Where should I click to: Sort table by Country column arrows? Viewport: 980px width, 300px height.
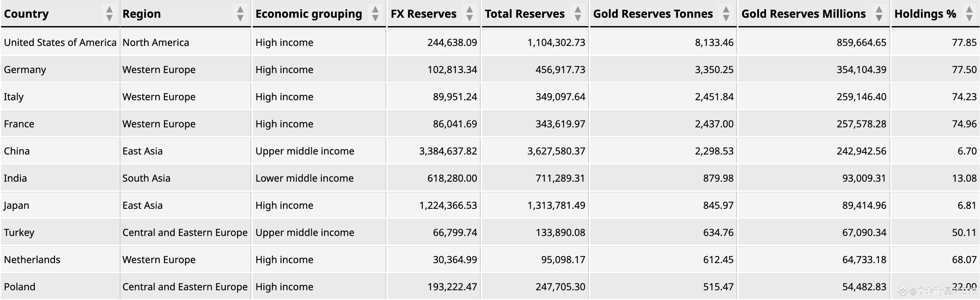[109, 14]
